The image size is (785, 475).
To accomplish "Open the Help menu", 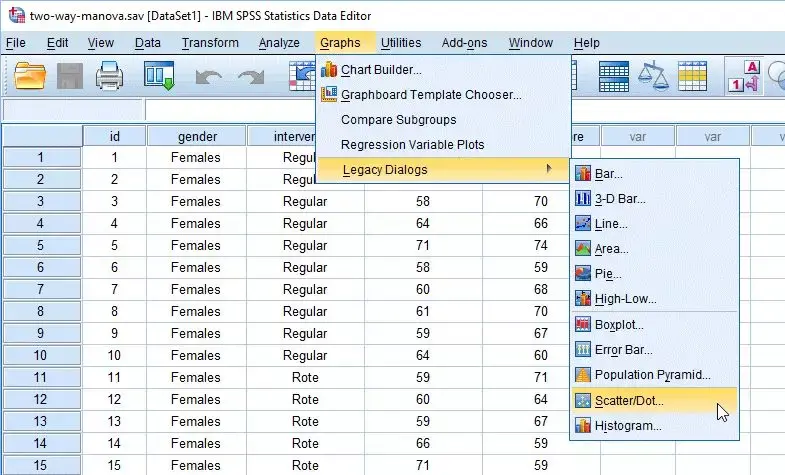I will click(x=587, y=43).
